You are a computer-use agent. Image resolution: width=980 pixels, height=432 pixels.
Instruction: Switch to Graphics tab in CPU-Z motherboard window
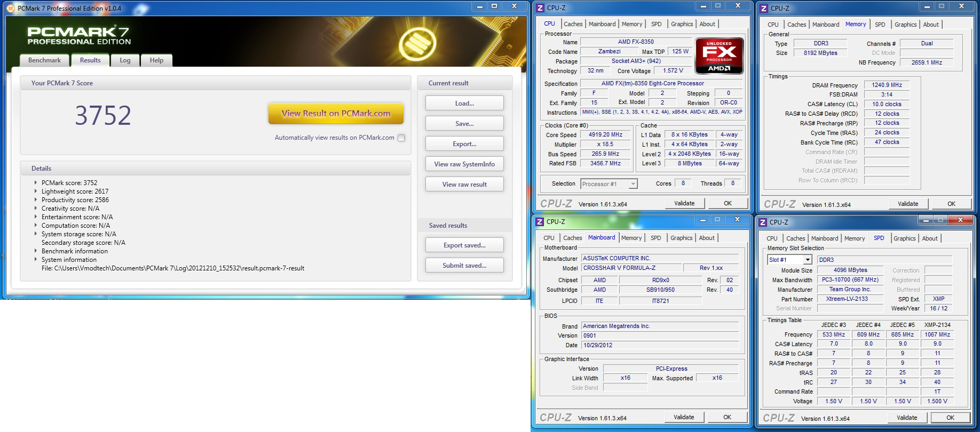coord(682,238)
